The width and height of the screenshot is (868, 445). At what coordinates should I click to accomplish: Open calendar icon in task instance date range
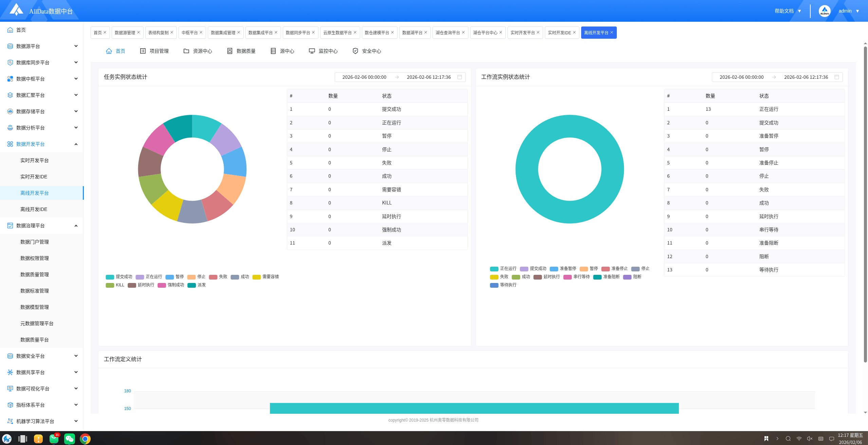(x=459, y=77)
